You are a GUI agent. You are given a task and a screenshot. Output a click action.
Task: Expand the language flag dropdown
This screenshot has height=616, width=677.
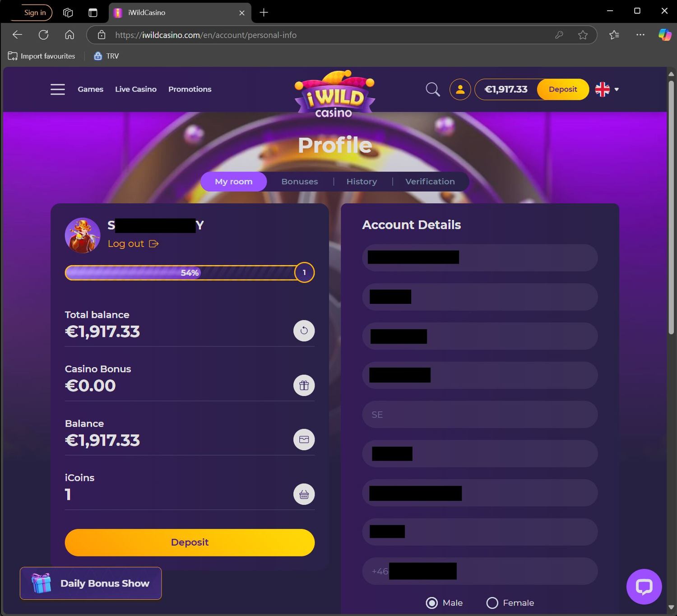click(x=607, y=89)
